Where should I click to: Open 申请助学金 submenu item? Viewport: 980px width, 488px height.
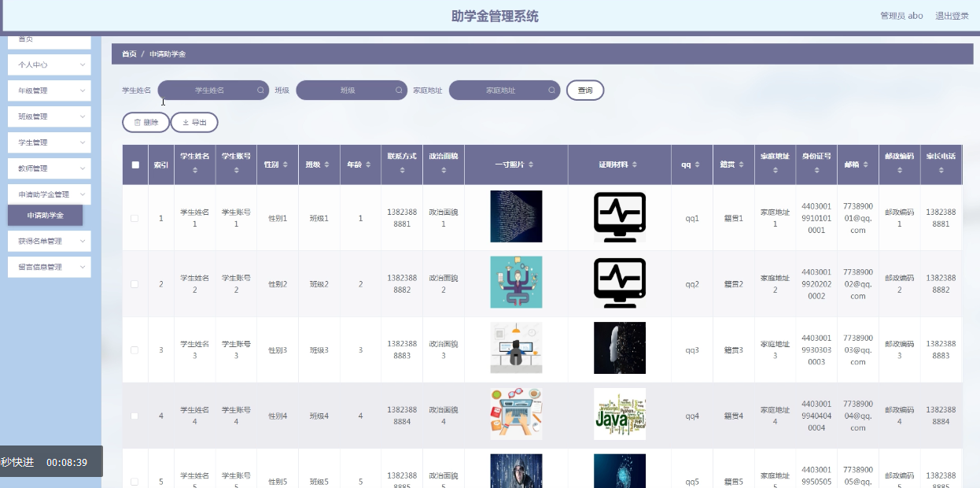click(45, 215)
